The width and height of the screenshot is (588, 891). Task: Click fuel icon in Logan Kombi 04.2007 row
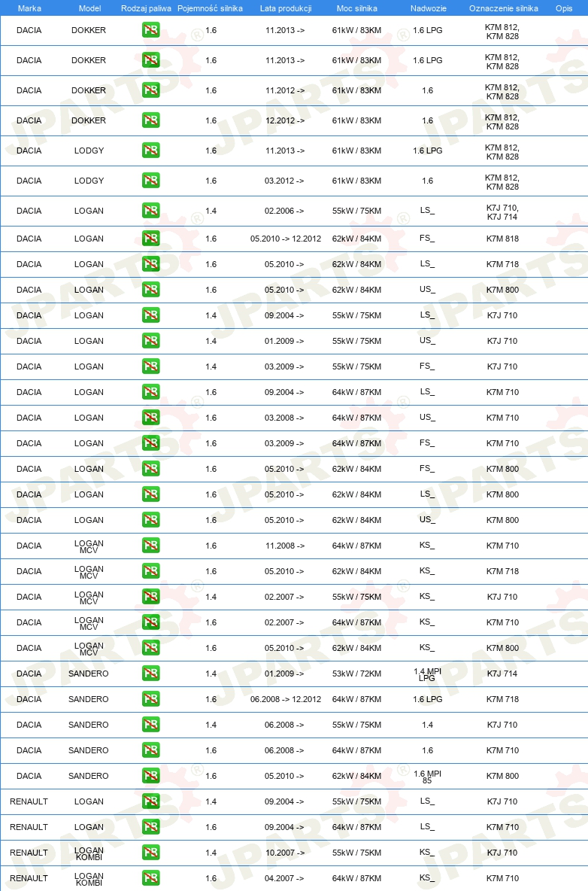151,877
